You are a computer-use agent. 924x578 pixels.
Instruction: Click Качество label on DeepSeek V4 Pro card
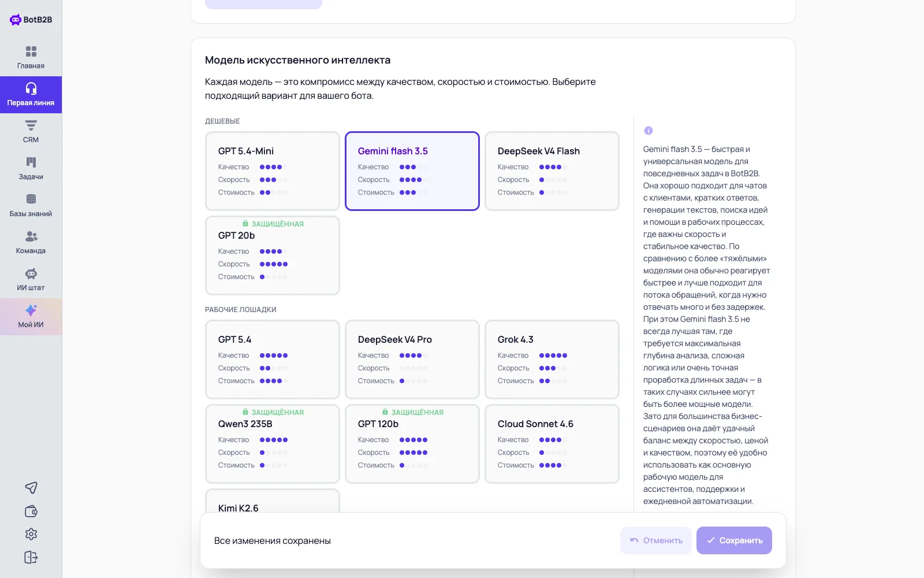[374, 355]
